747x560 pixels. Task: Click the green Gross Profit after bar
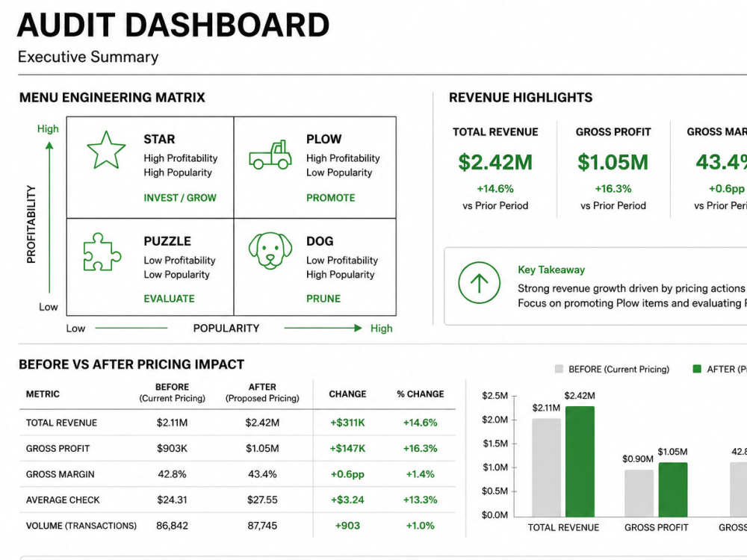[x=673, y=490]
